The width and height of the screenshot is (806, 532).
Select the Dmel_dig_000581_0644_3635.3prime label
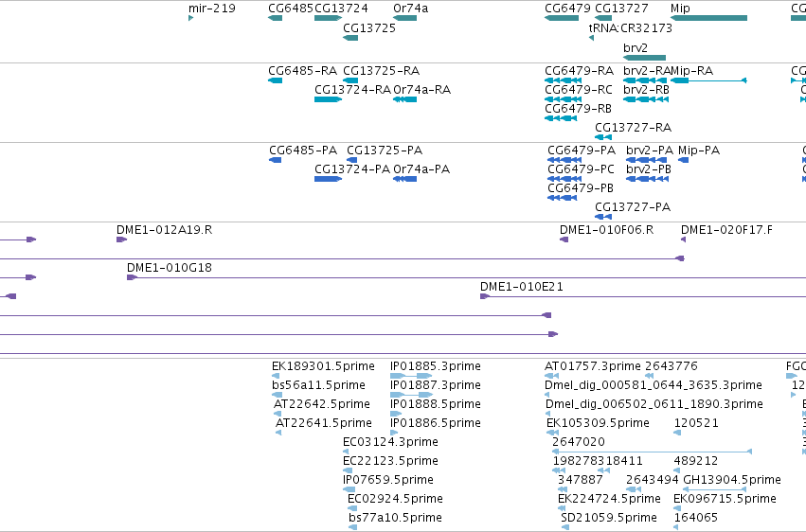[x=654, y=385]
